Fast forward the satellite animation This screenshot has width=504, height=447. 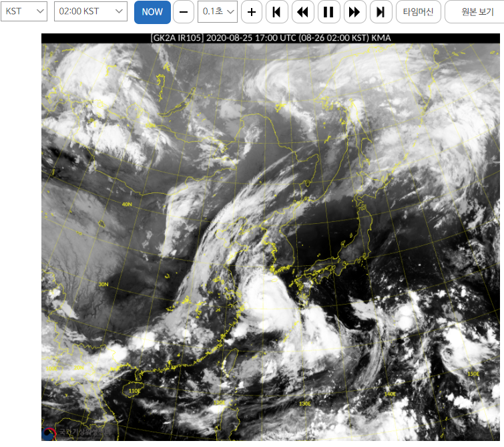click(354, 12)
